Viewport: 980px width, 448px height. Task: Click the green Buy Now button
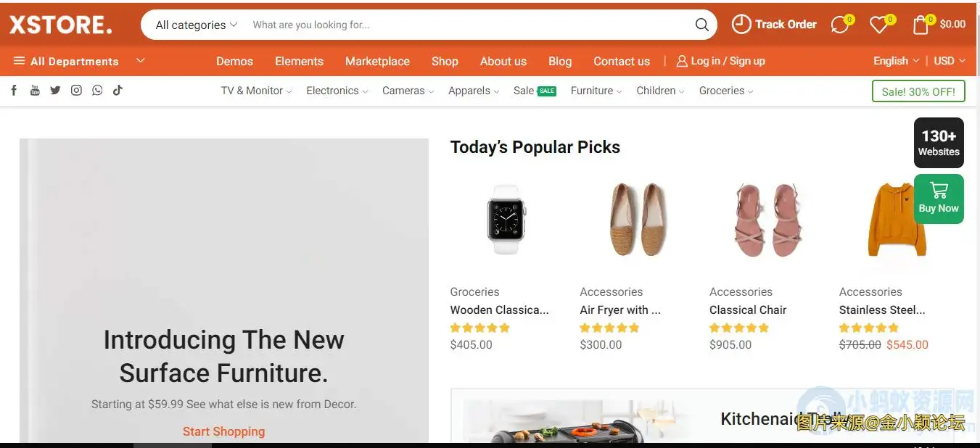click(939, 199)
